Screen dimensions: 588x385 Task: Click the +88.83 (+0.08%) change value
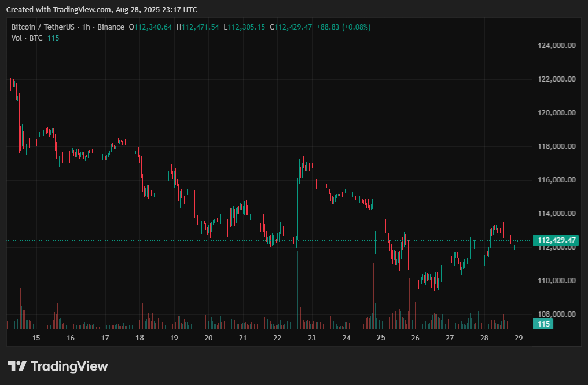344,27
